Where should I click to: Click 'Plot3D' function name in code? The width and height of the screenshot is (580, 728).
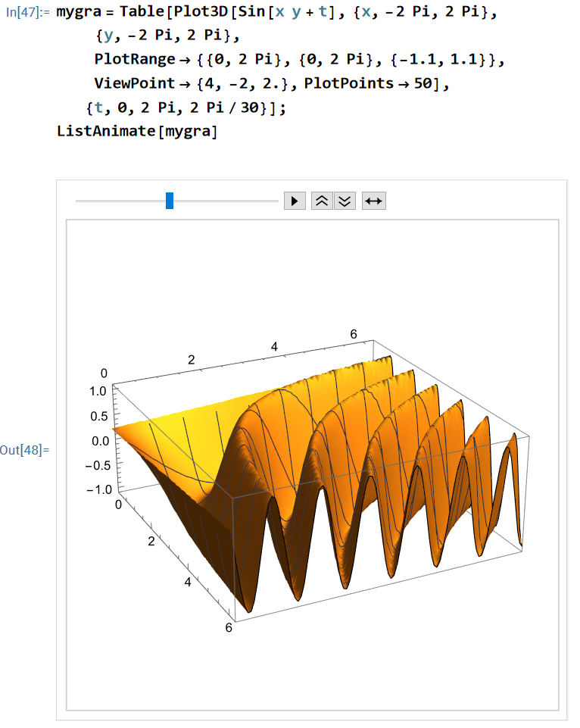(x=201, y=11)
